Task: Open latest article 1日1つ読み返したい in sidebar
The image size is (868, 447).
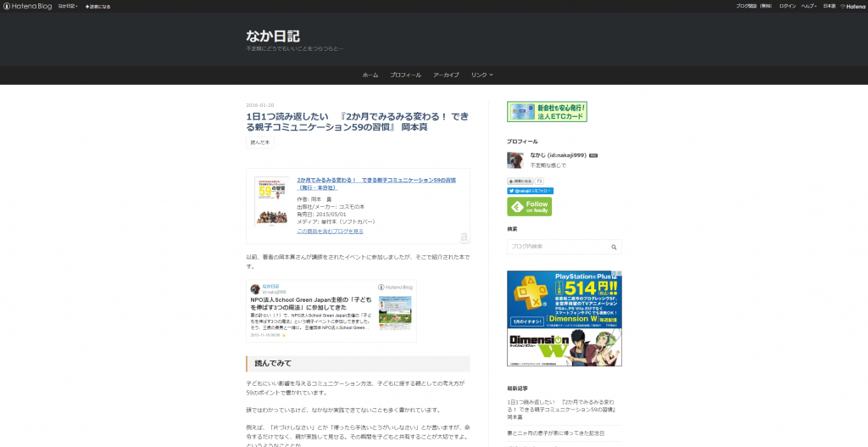Action: coord(560,410)
